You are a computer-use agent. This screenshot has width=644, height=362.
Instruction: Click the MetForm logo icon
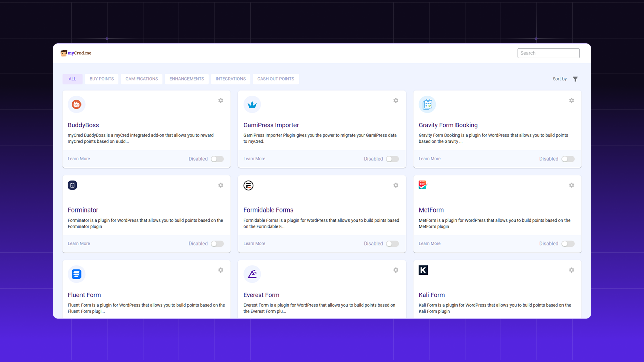423,185
